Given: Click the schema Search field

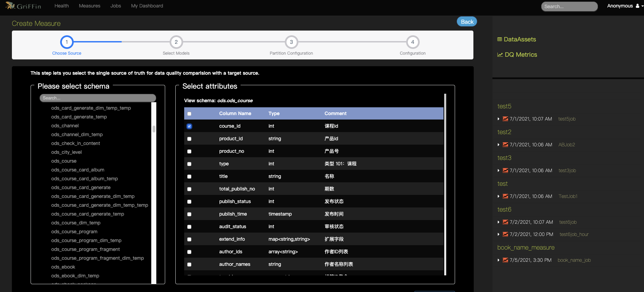Looking at the screenshot, I should [x=98, y=98].
